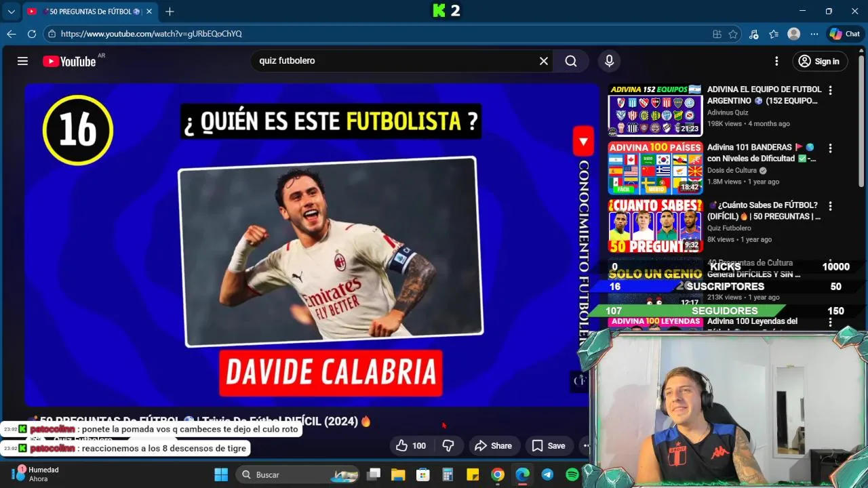Open options menu for ¿Cuánto Sabes De FÚTBOL?
Screen dimensions: 868x488
point(830,205)
